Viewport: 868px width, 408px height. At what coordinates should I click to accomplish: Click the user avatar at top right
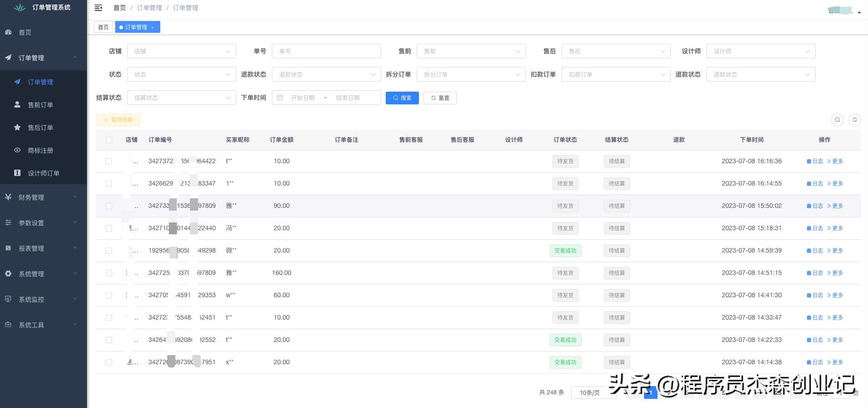coord(841,10)
